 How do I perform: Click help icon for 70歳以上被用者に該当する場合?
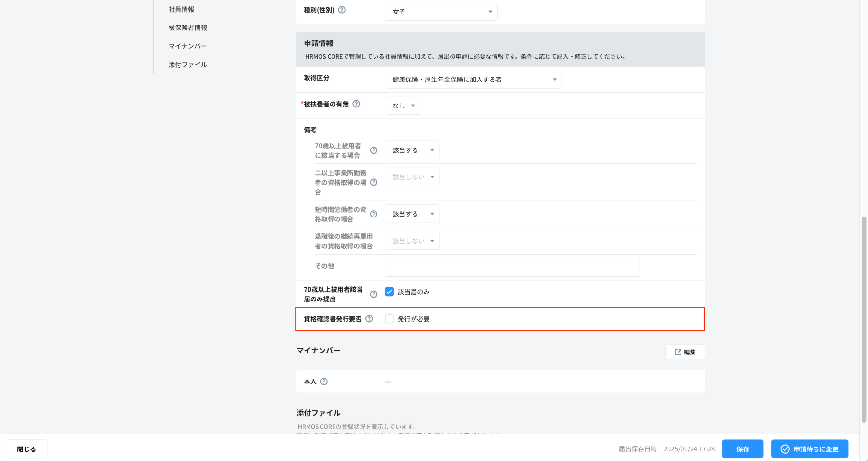tap(374, 150)
